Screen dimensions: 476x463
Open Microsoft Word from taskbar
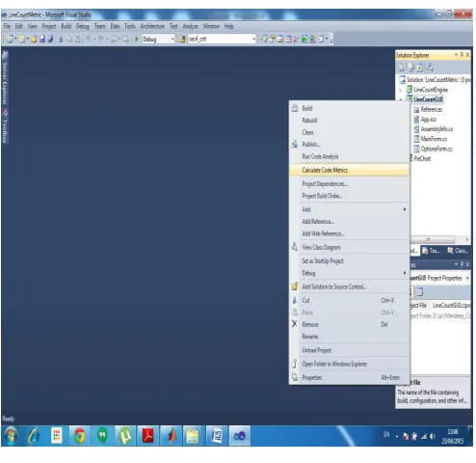click(217, 436)
